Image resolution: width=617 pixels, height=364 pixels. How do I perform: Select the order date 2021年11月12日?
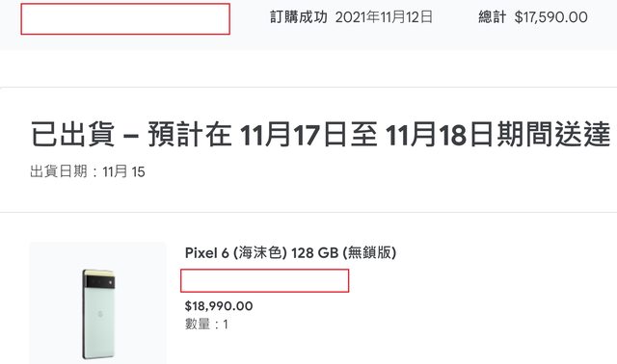pyautogui.click(x=384, y=17)
